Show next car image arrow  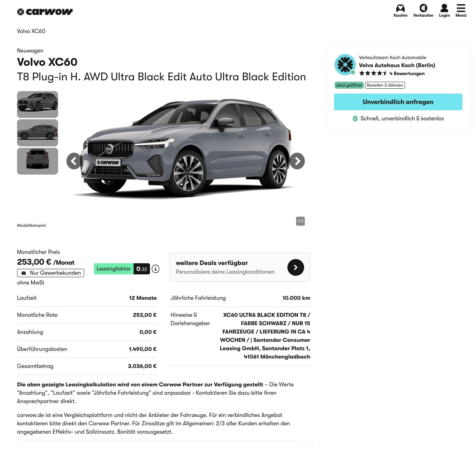[x=297, y=161]
